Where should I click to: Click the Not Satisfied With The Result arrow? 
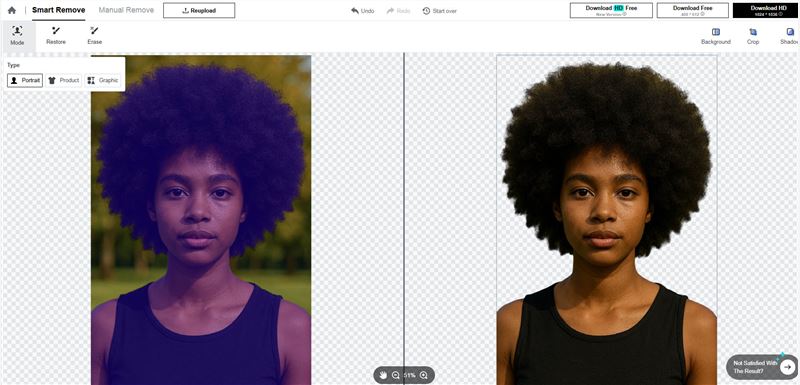point(788,367)
